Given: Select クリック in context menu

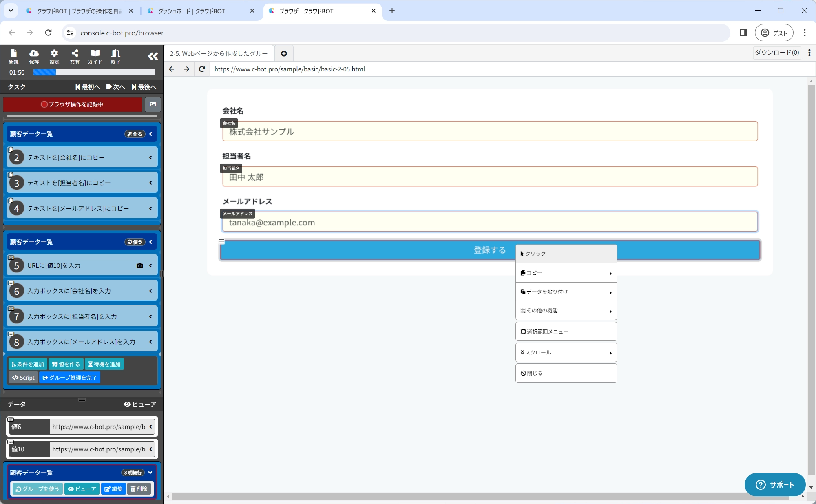Looking at the screenshot, I should click(566, 254).
